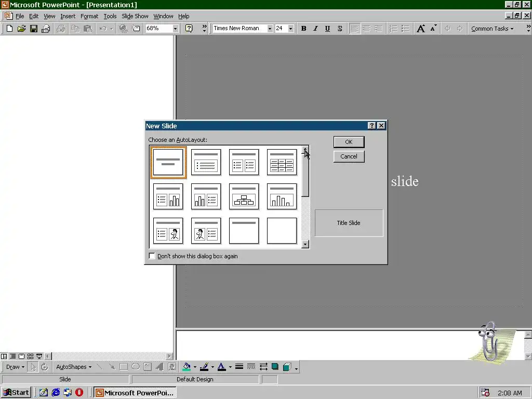Toggle Align Left formatting button
Image resolution: width=532 pixels, height=399 pixels.
(354, 29)
